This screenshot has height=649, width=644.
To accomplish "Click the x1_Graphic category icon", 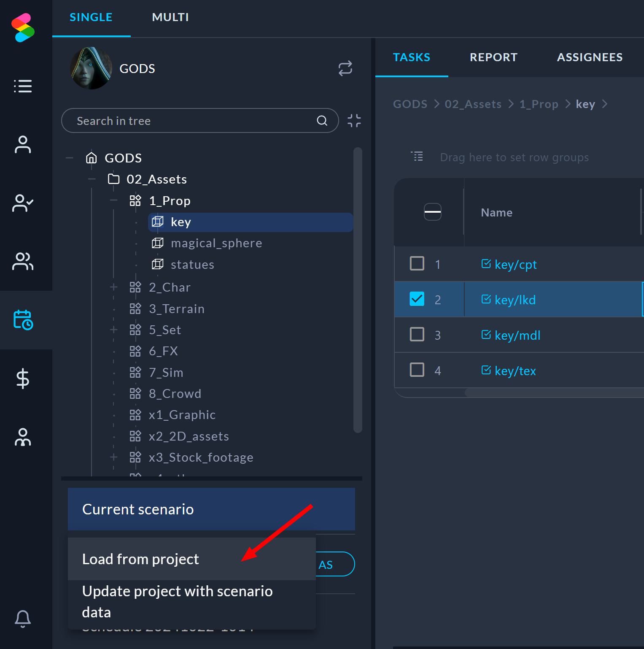I will tap(135, 415).
